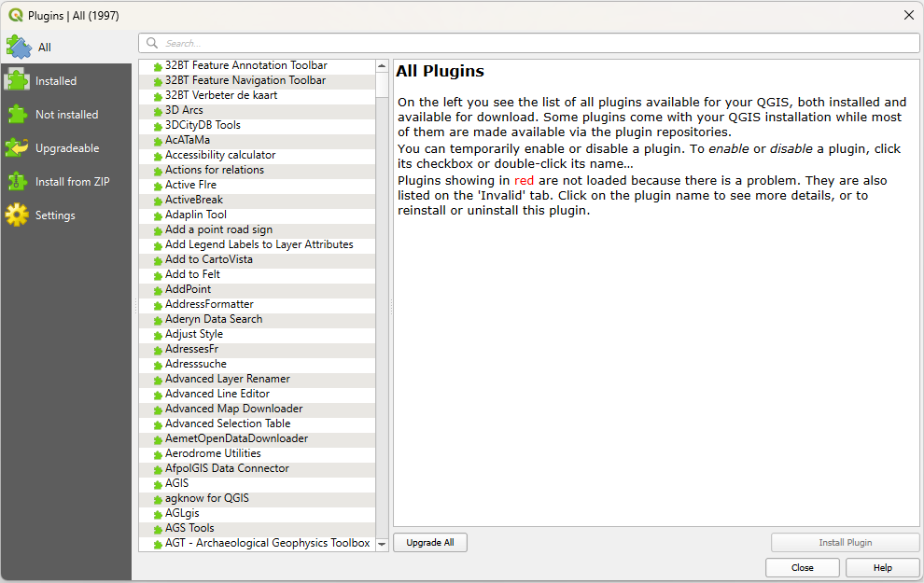
Task: Click the search magnifier icon
Action: 152,42
